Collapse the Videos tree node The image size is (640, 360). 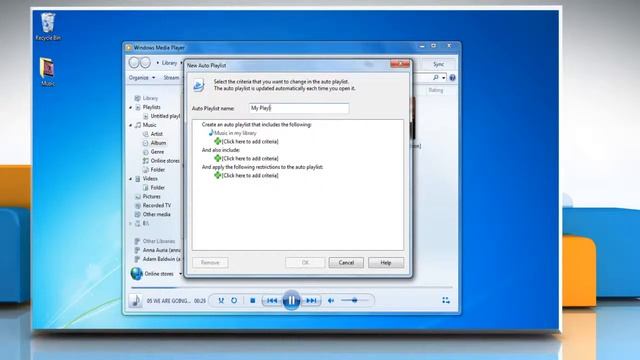pos(131,179)
